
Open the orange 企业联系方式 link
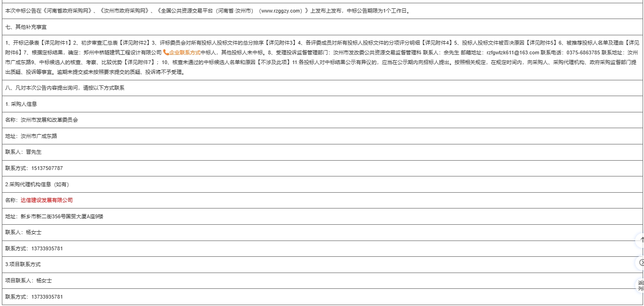(185, 52)
